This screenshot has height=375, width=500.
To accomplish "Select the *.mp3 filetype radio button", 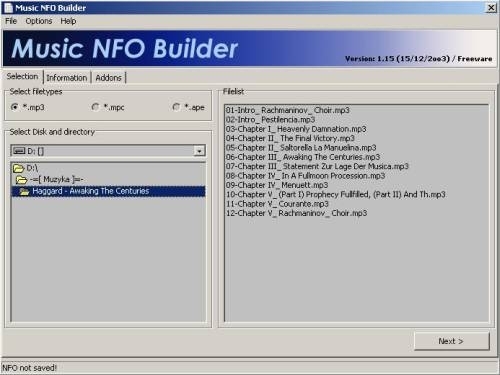I will click(14, 107).
